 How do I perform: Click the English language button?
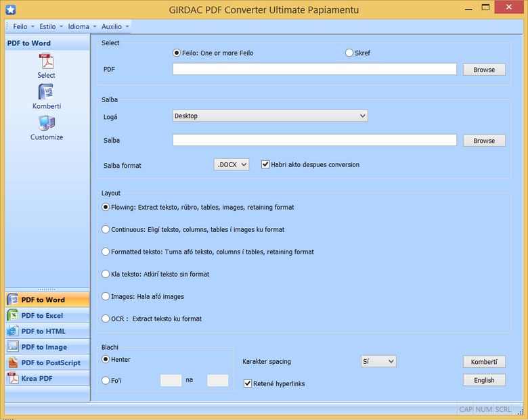tap(484, 380)
